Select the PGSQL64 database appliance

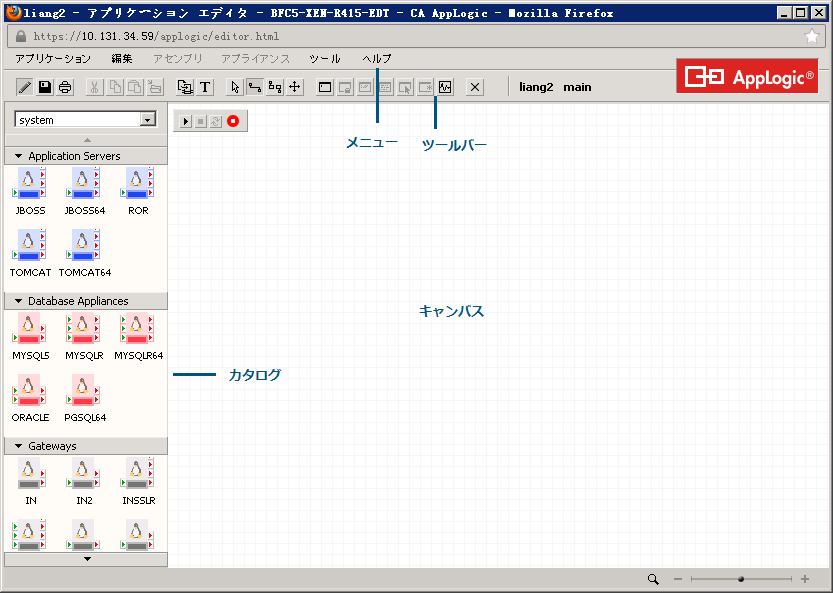pyautogui.click(x=83, y=390)
